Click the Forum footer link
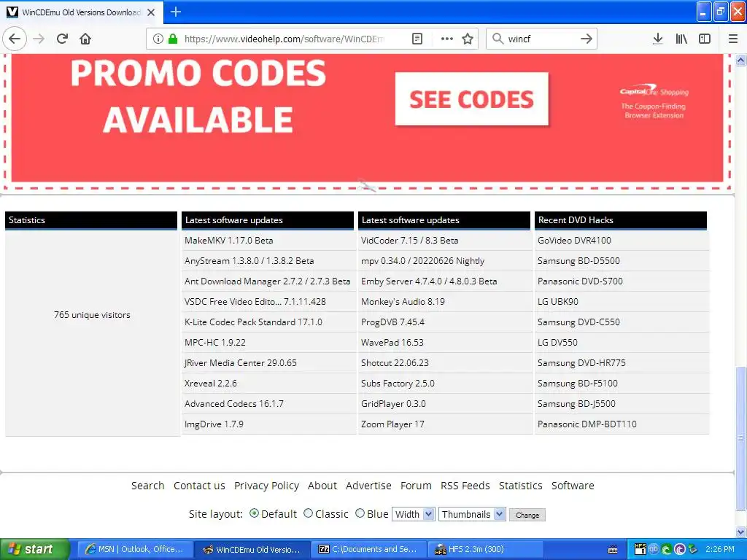Viewport: 747px width, 560px height. coord(416,486)
